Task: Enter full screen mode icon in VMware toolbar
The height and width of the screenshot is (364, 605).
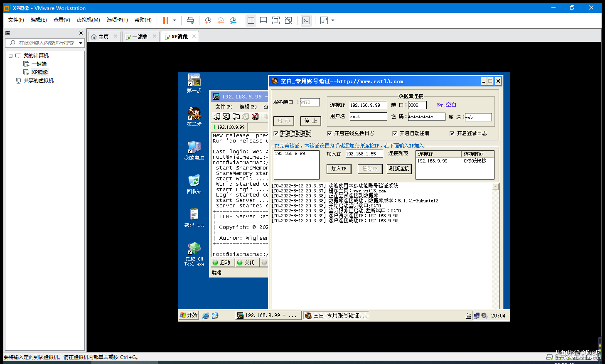Action: (x=276, y=20)
